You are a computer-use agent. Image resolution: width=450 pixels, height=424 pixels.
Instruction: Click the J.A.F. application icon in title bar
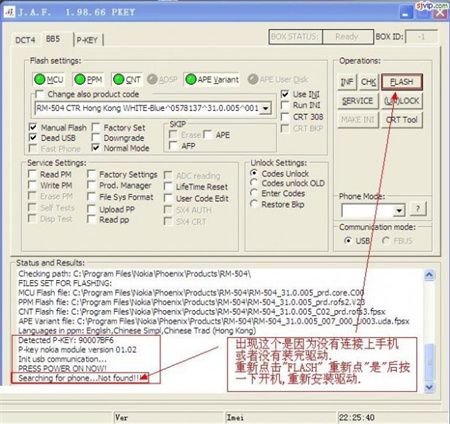point(9,12)
